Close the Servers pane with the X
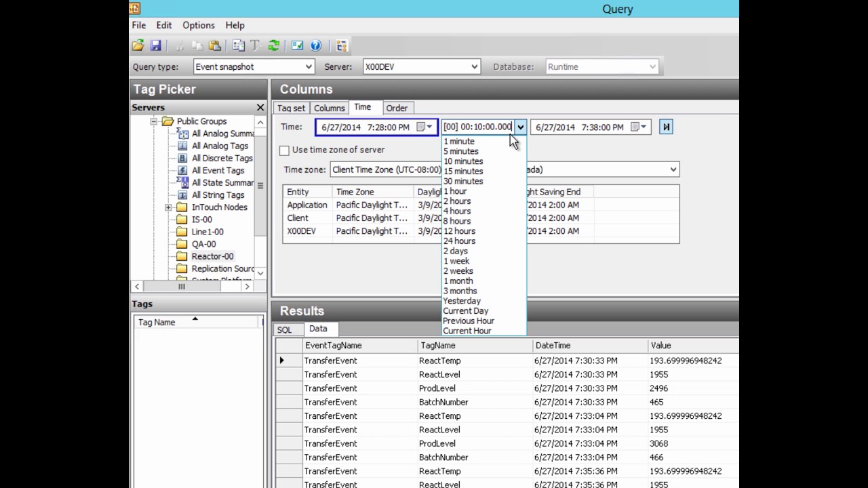868x488 pixels. pos(260,107)
